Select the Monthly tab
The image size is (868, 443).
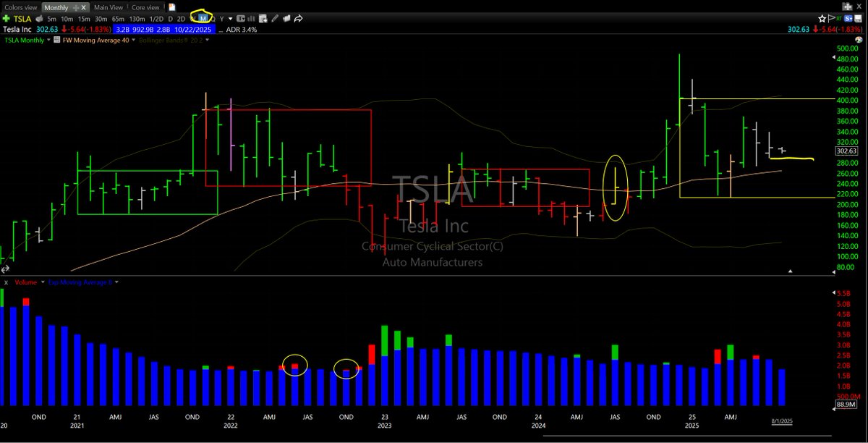(x=56, y=7)
